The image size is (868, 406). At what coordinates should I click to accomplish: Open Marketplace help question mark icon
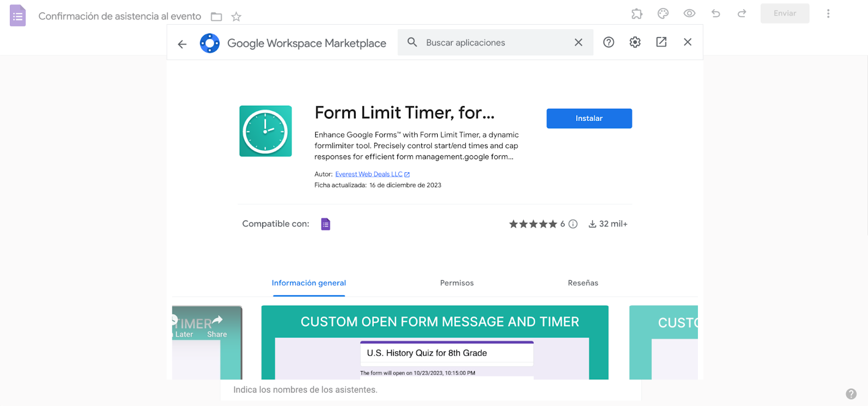[609, 42]
